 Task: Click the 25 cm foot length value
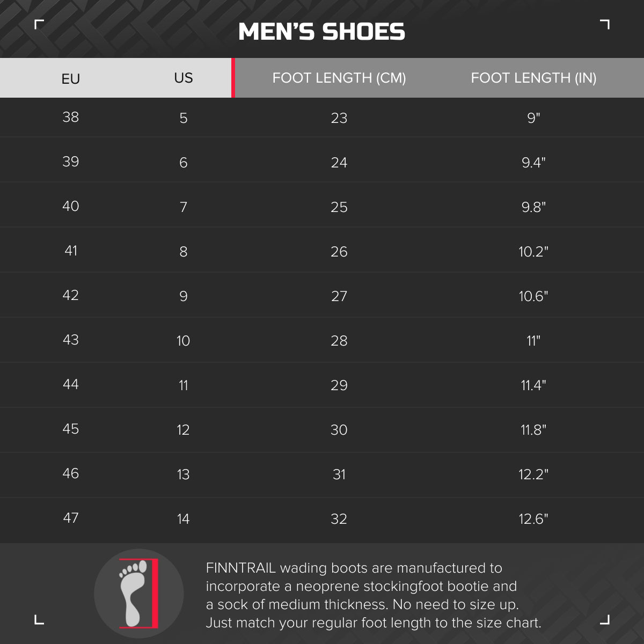(x=339, y=207)
